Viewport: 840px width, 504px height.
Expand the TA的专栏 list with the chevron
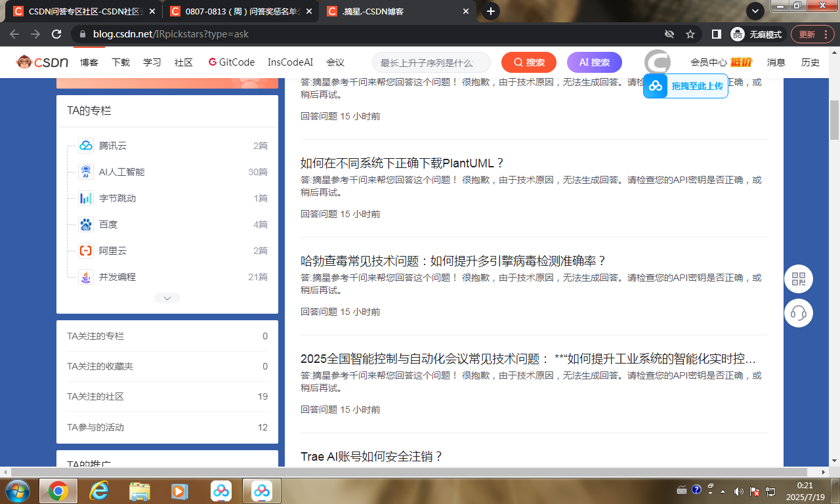coord(167,297)
